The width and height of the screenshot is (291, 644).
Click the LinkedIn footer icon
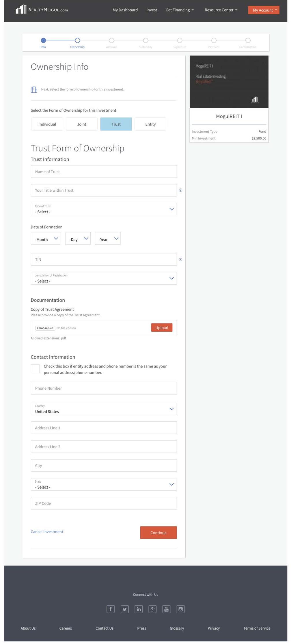139,609
